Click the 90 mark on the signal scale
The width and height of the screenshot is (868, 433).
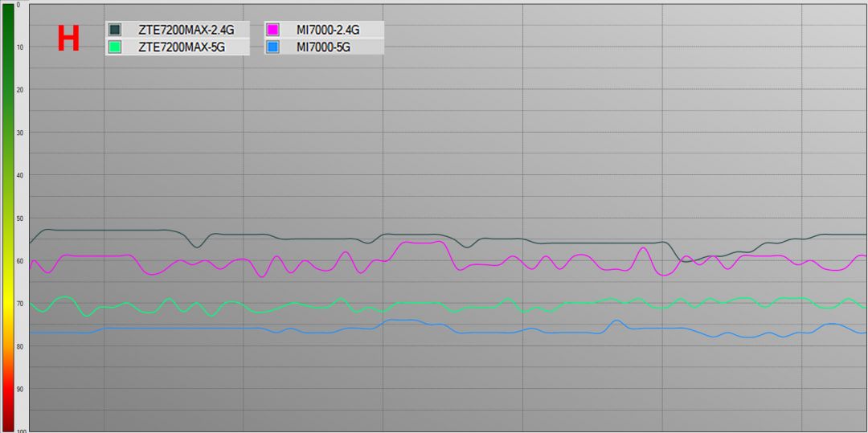click(x=20, y=390)
